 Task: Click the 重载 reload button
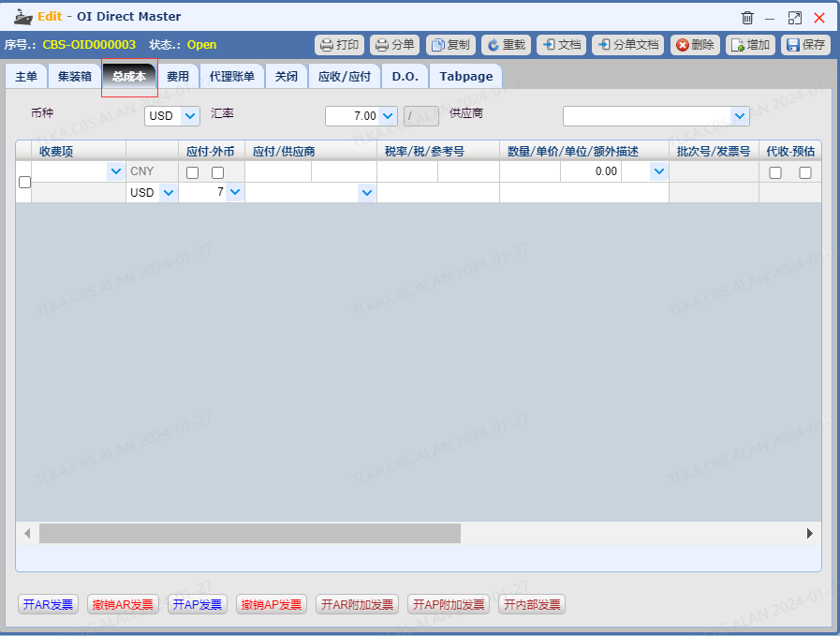[x=507, y=45]
